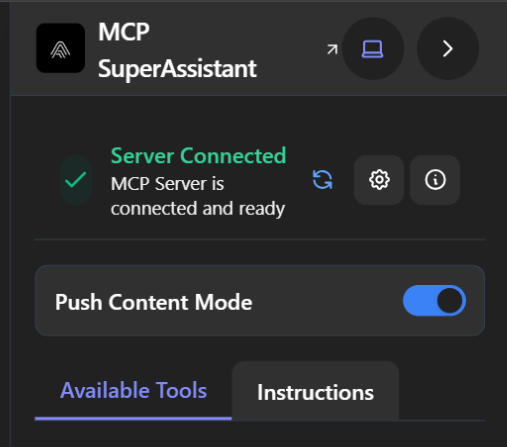Click the MCP SuperAssistant logo icon
507x447 pixels.
tap(60, 48)
